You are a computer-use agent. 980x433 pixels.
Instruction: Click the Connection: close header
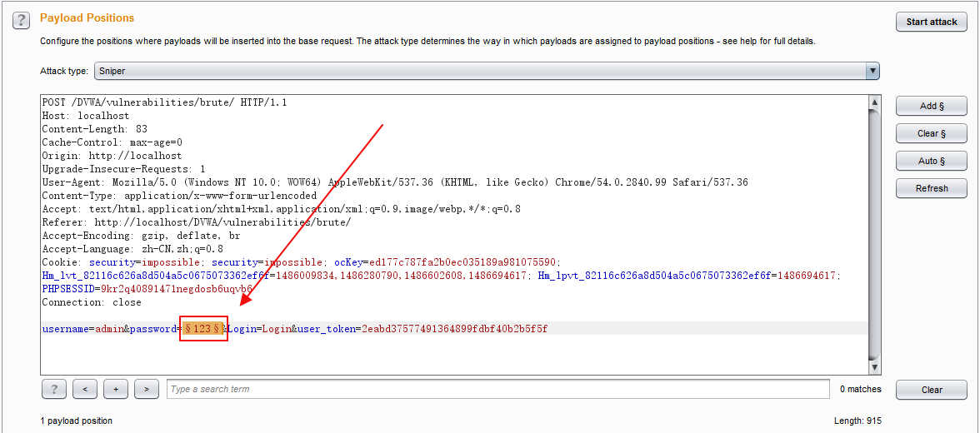click(x=92, y=302)
